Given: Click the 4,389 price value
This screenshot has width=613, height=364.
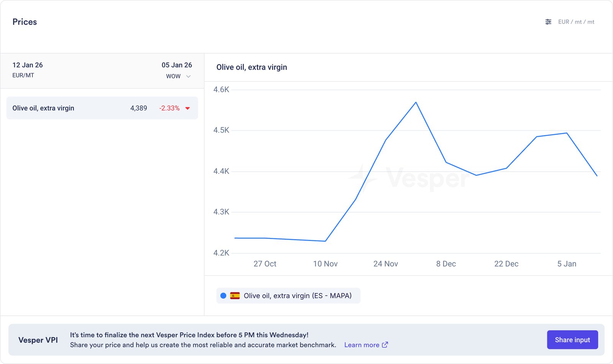Looking at the screenshot, I should click(x=139, y=108).
